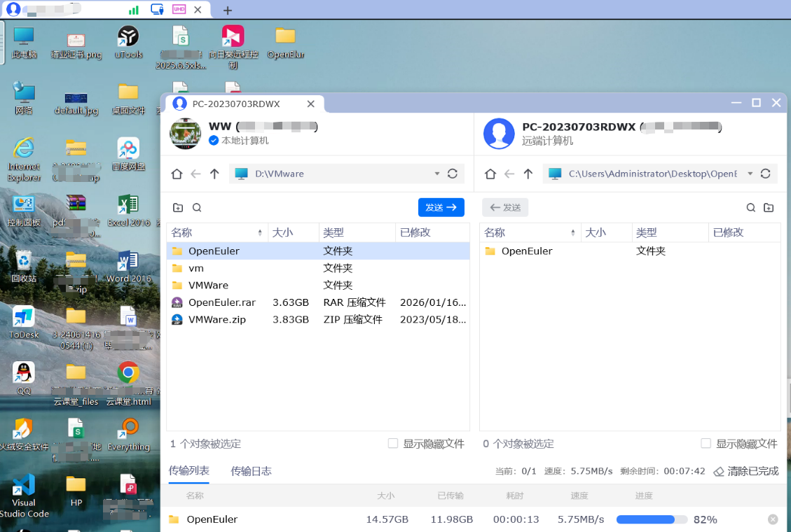Cancel the OpenEuler transfer item

(x=773, y=519)
